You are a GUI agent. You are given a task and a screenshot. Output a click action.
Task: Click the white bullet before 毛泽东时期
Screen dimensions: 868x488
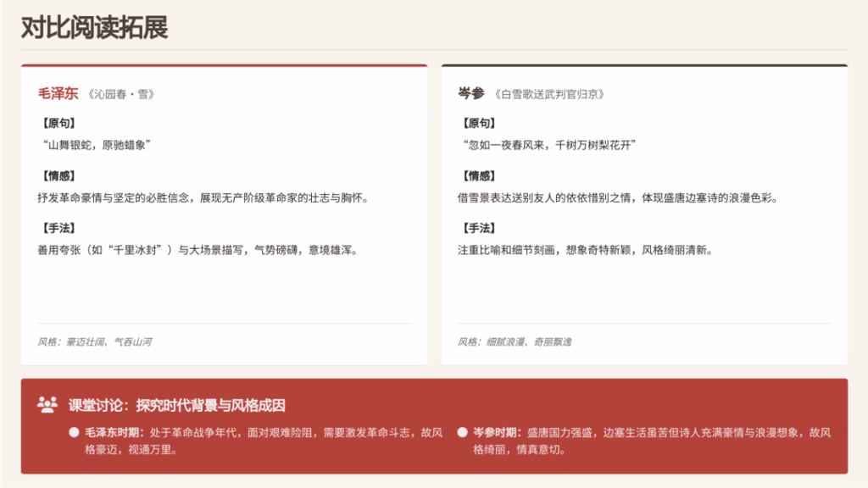(75, 432)
